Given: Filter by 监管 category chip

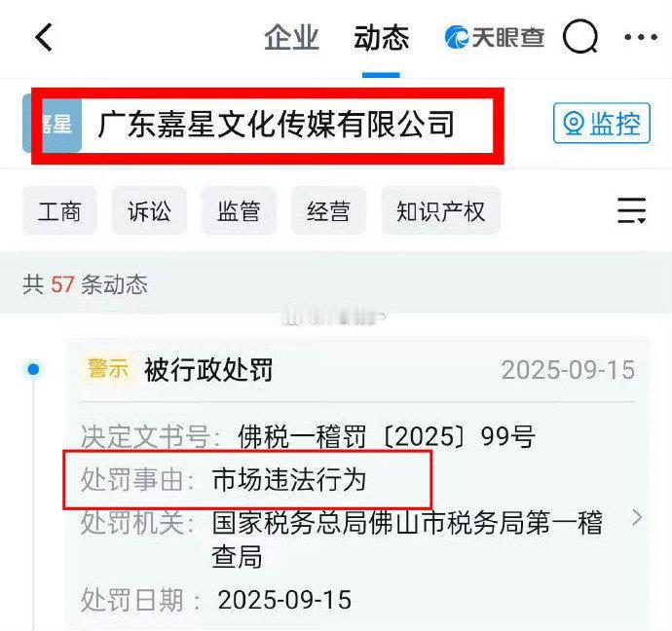Looking at the screenshot, I should click(239, 210).
